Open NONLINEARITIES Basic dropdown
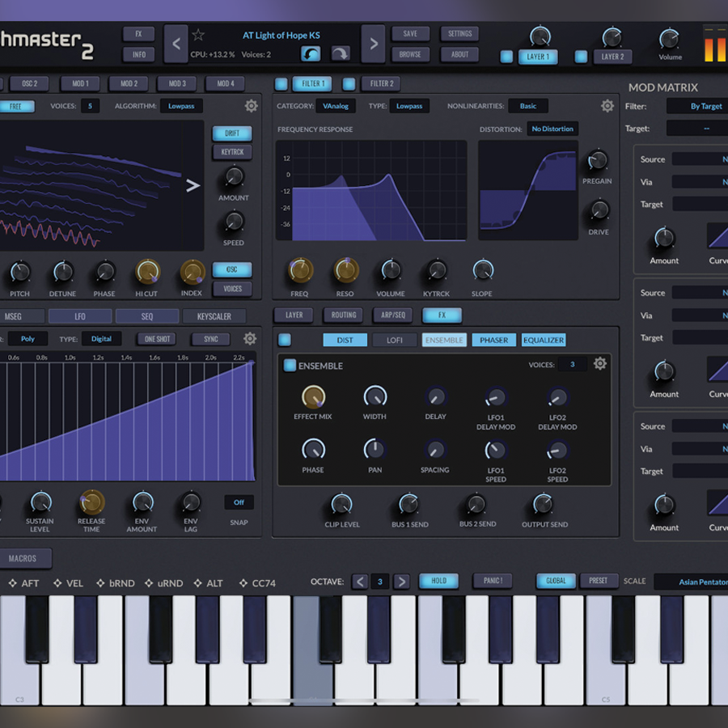 point(528,106)
